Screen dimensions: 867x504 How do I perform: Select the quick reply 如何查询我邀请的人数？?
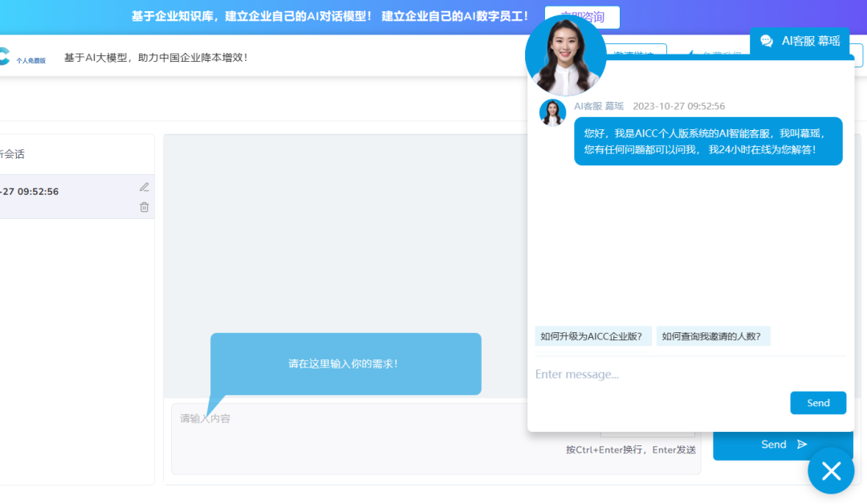[712, 336]
